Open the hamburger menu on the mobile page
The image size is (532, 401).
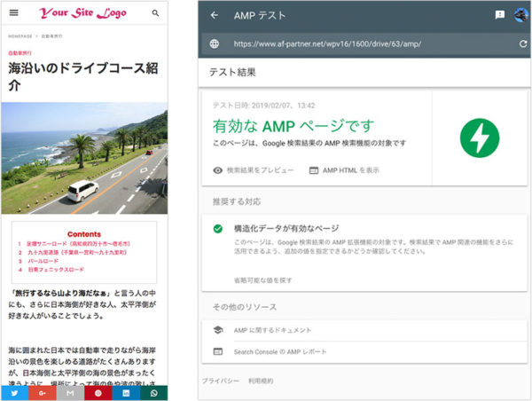coord(14,13)
